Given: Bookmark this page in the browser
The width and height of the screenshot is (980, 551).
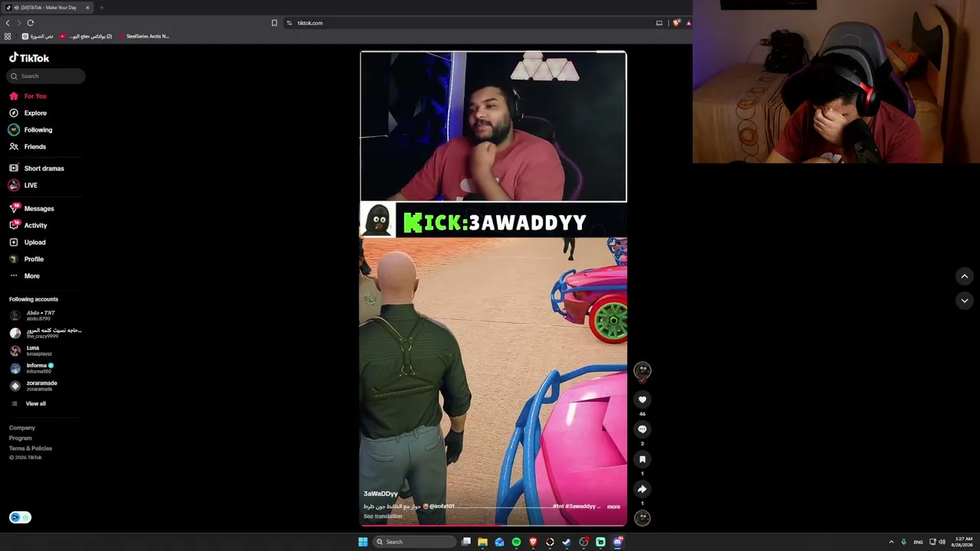Looking at the screenshot, I should pyautogui.click(x=274, y=23).
